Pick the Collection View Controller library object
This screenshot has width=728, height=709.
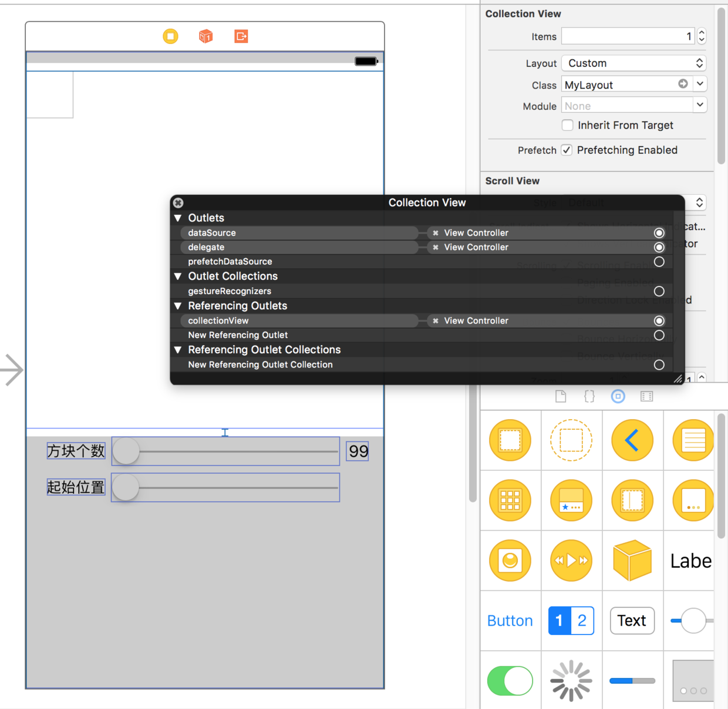pyautogui.click(x=510, y=501)
